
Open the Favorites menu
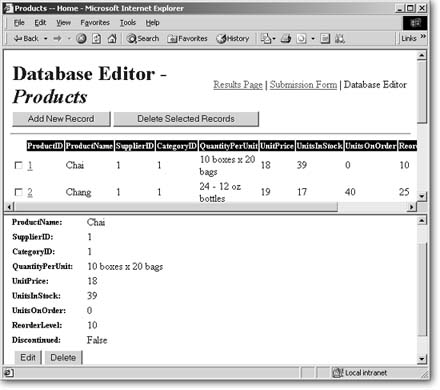[95, 23]
